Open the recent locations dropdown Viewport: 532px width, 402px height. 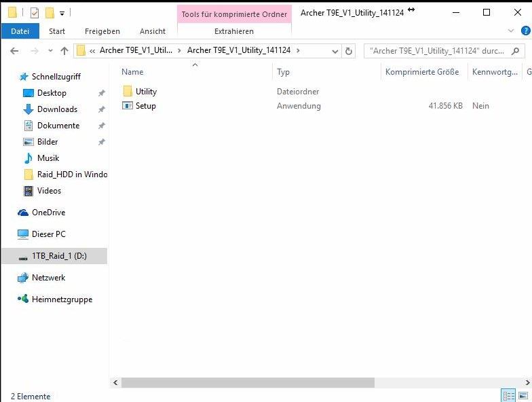(50, 51)
